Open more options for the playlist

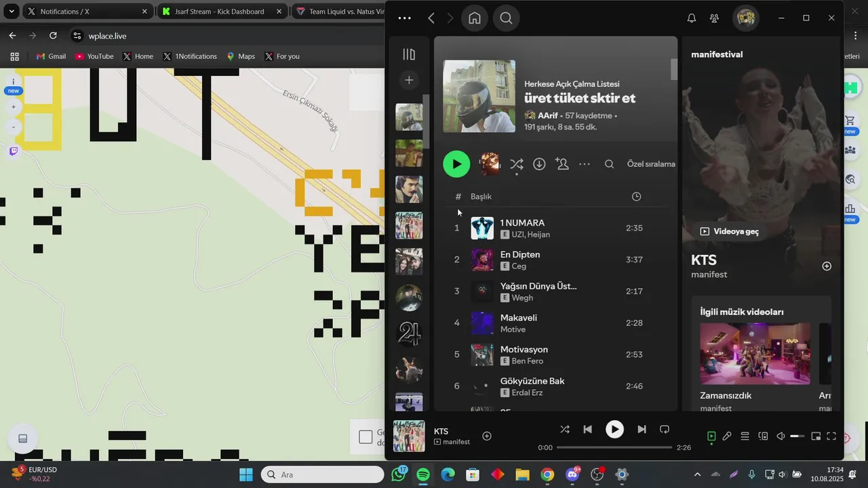585,164
